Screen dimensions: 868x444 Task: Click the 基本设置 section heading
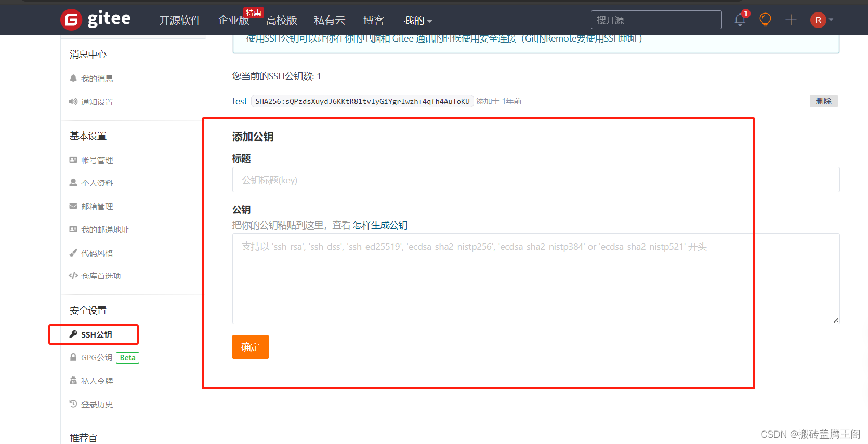(88, 136)
